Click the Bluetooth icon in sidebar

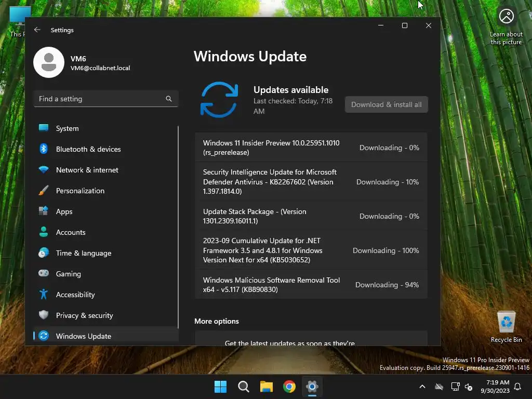click(44, 149)
